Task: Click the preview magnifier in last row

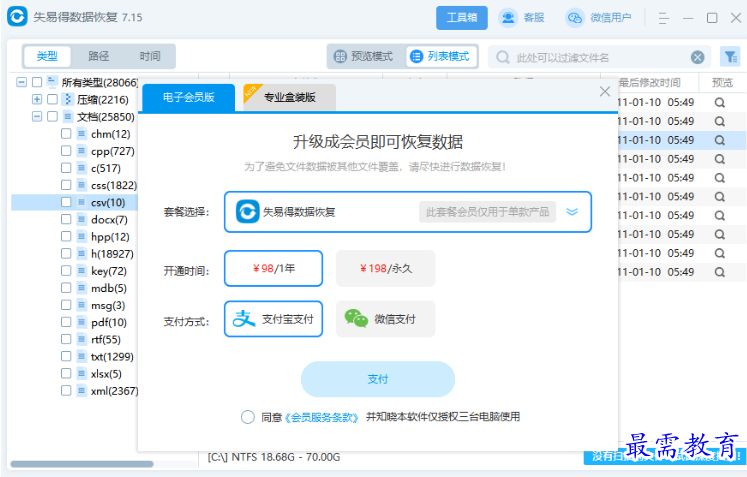Action: coord(719,272)
